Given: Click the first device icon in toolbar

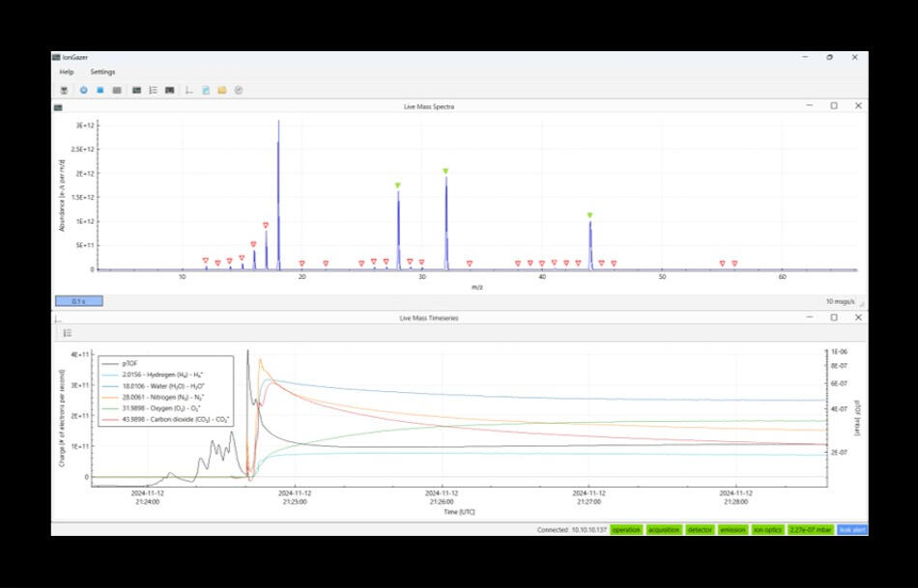Looking at the screenshot, I should click(65, 91).
